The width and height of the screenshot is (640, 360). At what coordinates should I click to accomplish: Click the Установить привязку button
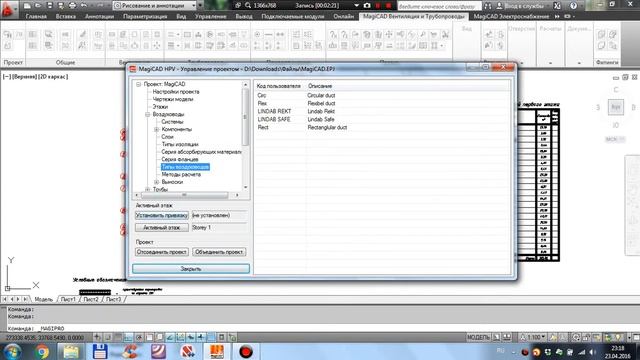[x=162, y=215]
